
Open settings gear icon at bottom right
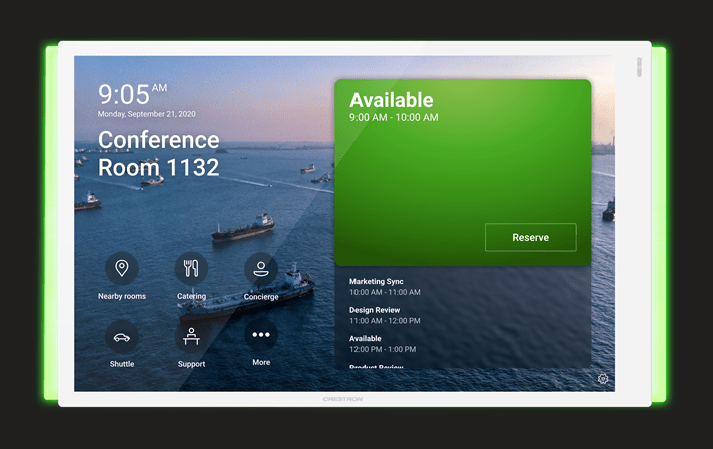(603, 378)
